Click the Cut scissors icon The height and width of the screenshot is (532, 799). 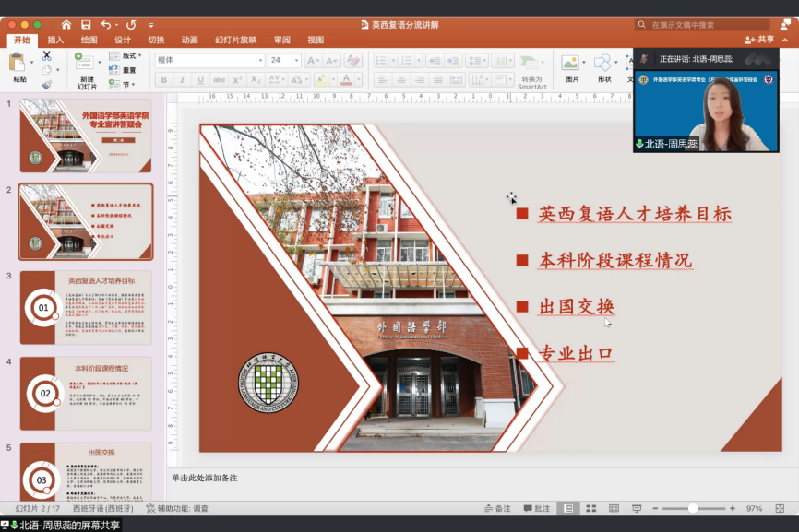[46, 56]
